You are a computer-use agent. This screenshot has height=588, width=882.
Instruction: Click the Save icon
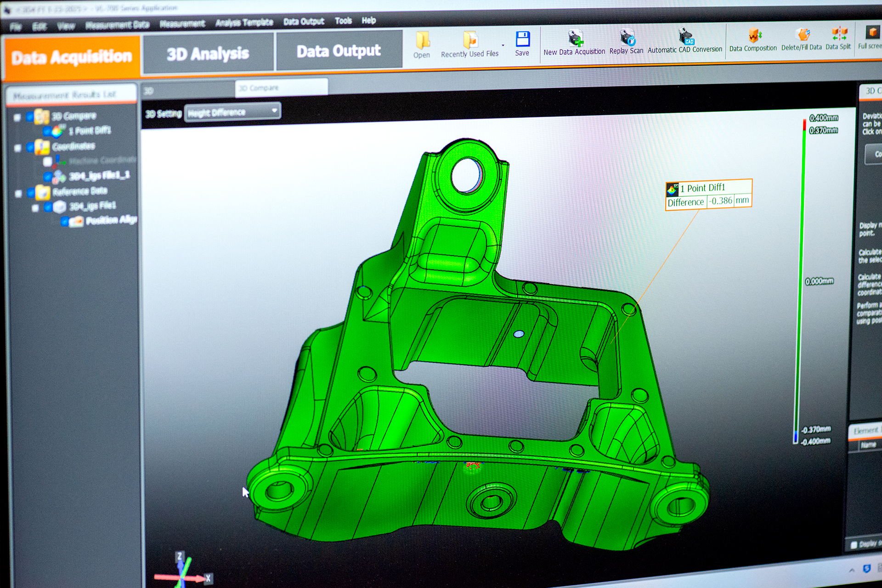(523, 39)
